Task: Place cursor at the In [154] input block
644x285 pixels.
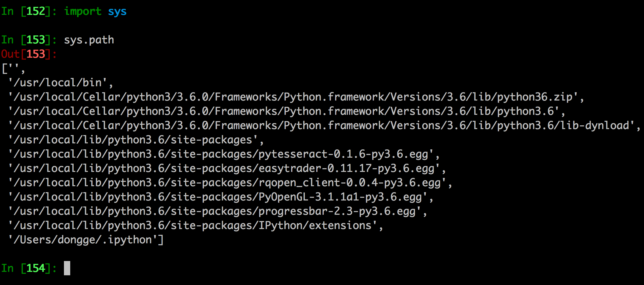Action: (67, 268)
